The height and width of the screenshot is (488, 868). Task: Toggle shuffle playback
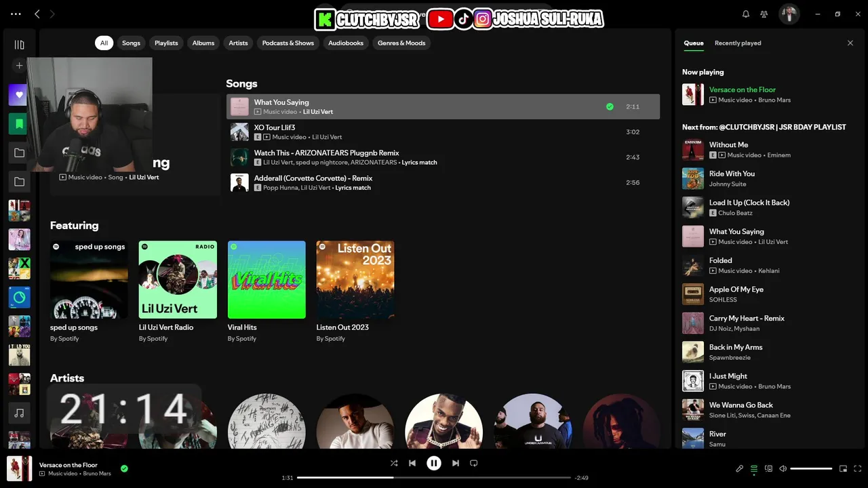point(394,463)
